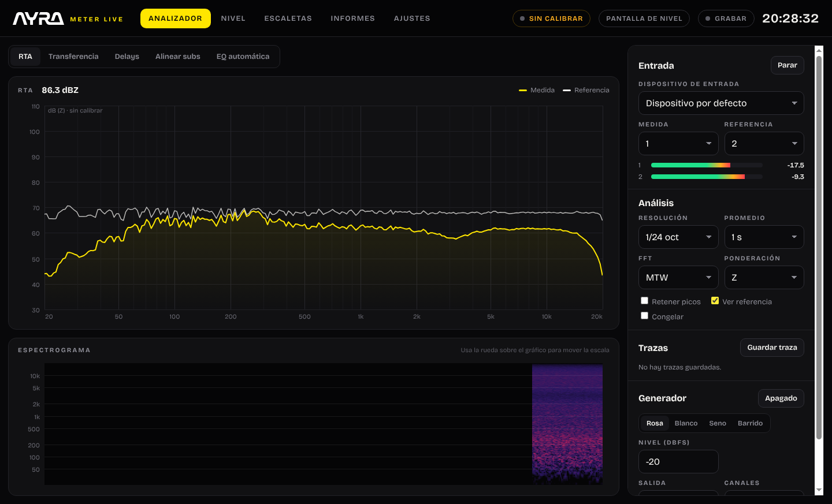The height and width of the screenshot is (504, 832).
Task: Open the ESCALETAS main tab
Action: click(288, 18)
